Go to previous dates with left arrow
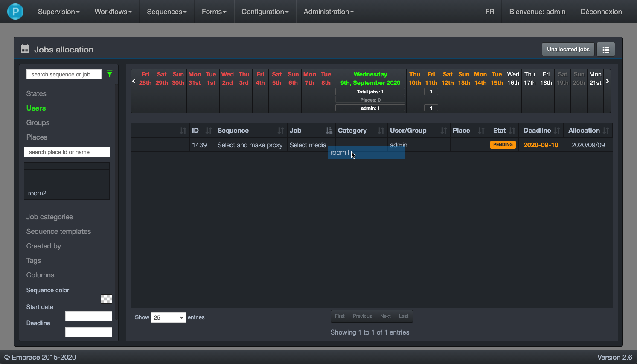The height and width of the screenshot is (364, 637). pyautogui.click(x=134, y=81)
